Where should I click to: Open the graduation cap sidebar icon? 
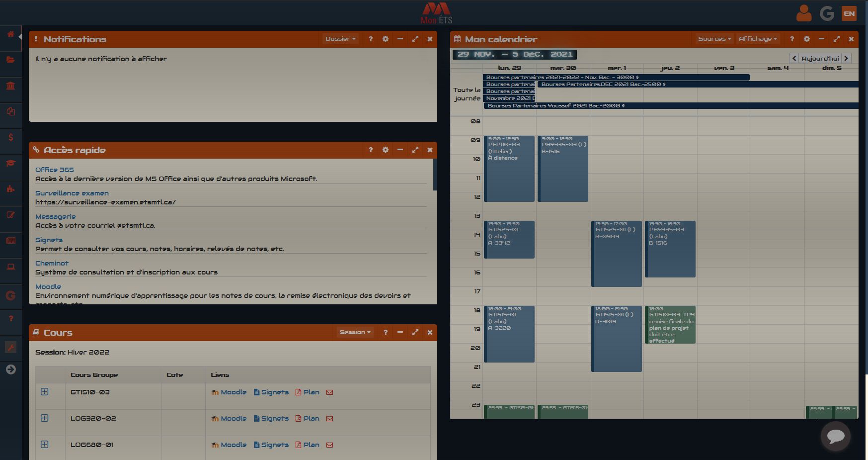[10, 163]
